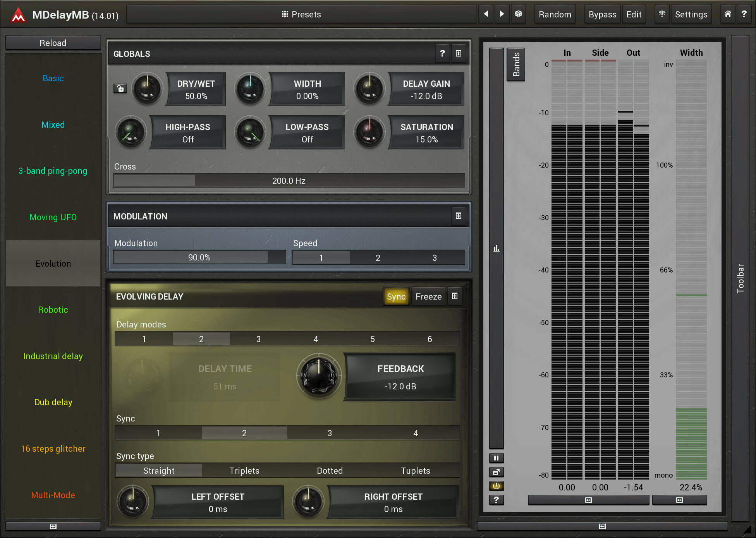Click the random preset dice icon

pos(518,14)
